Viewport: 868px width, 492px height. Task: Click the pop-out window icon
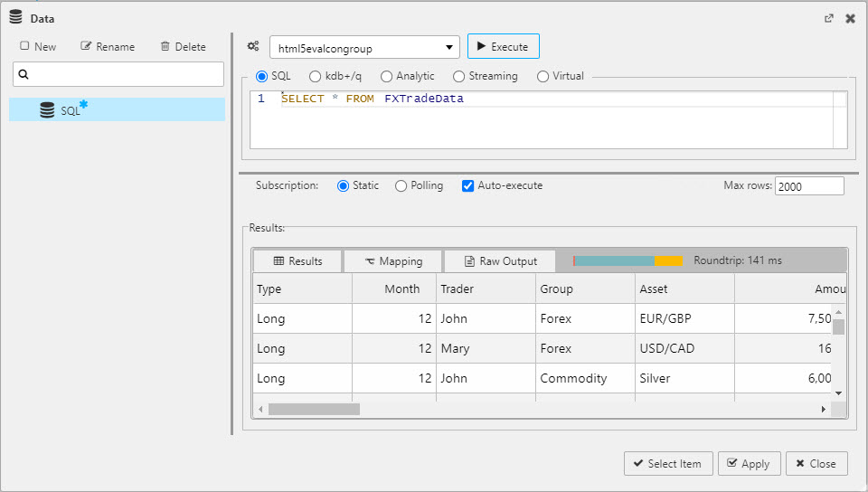828,18
